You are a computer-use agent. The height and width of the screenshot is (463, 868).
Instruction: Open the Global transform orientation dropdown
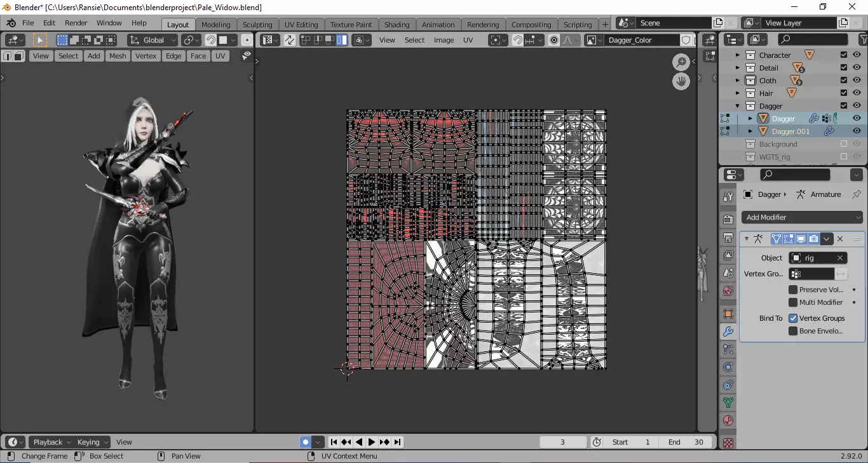click(x=152, y=40)
